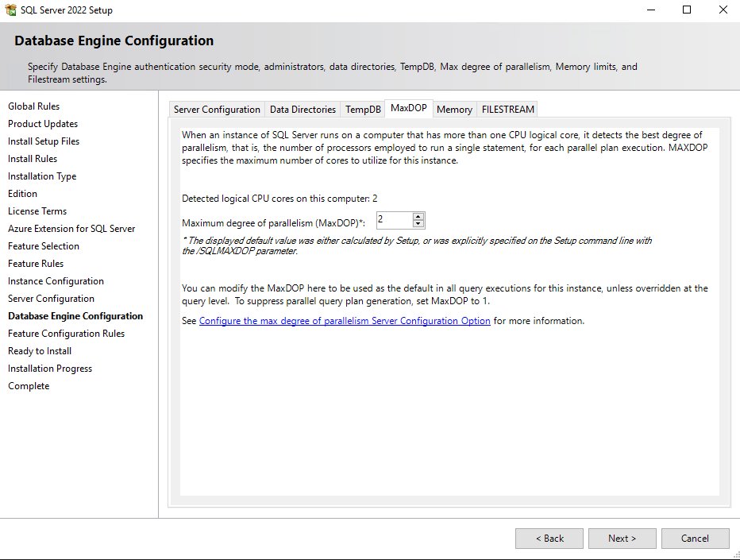Decrease MaxDOP value with down arrow

pyautogui.click(x=418, y=224)
